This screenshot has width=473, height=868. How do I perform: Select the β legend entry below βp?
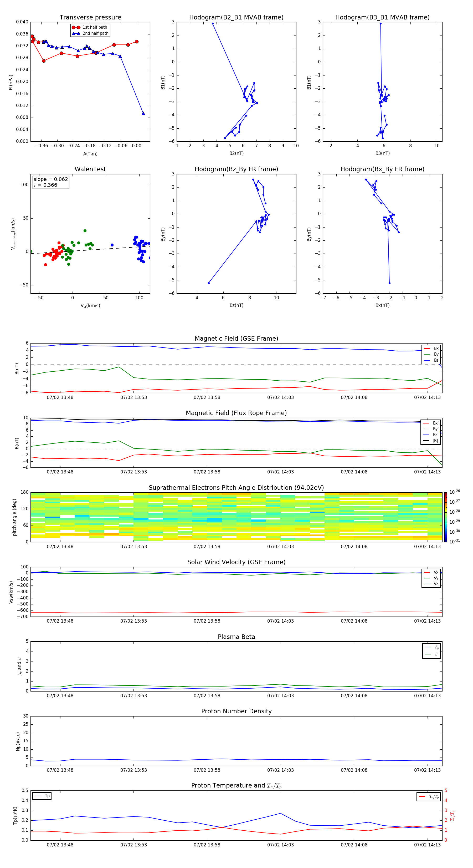coord(431,654)
